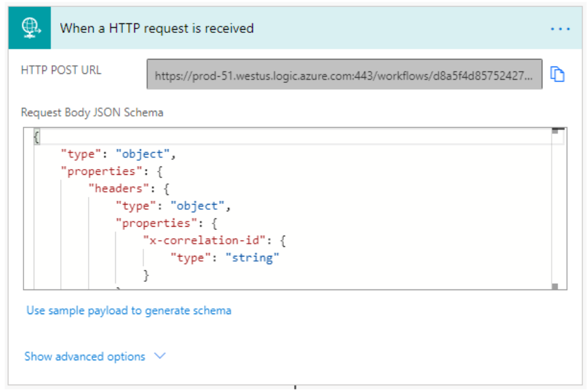This screenshot has height=392, width=588.
Task: Click the HTTP POST URL label
Action: [x=61, y=70]
